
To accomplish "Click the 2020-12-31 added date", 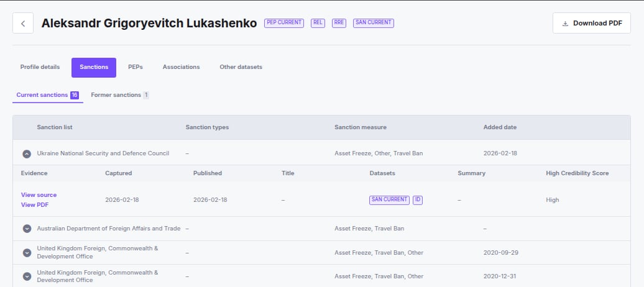I will point(500,276).
